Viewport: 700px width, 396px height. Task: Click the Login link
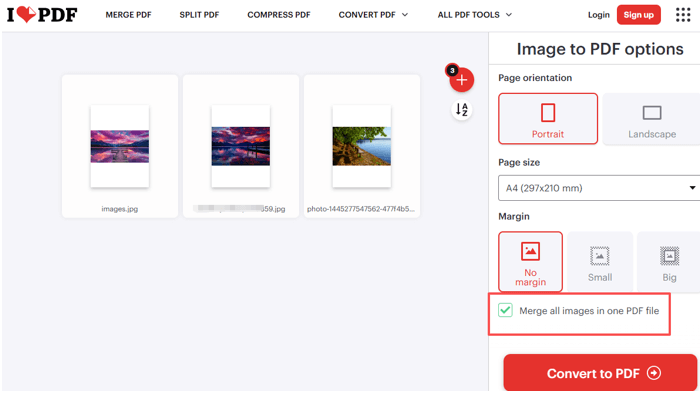click(x=598, y=15)
